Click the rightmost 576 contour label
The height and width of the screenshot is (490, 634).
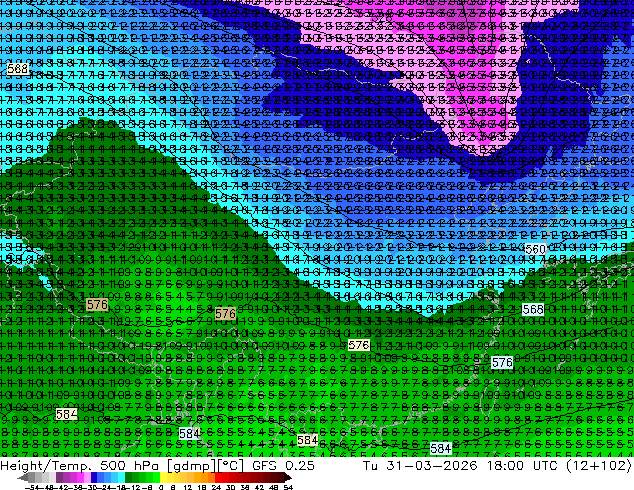pos(502,362)
